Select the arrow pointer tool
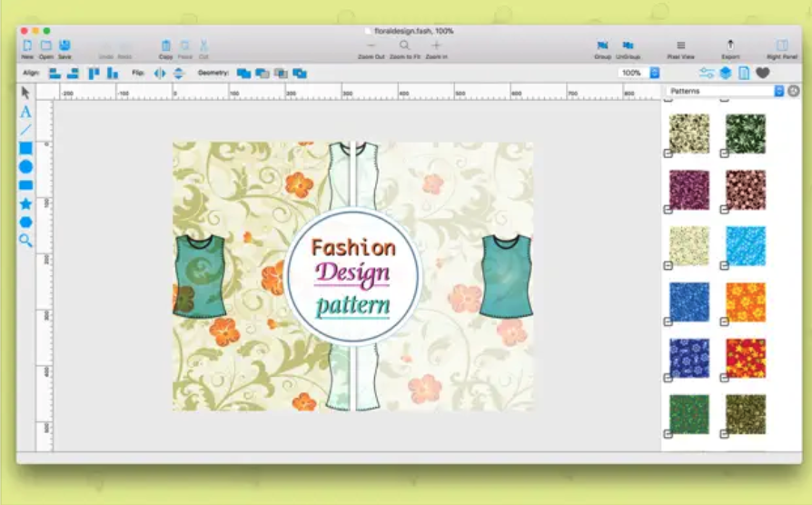 [x=25, y=93]
